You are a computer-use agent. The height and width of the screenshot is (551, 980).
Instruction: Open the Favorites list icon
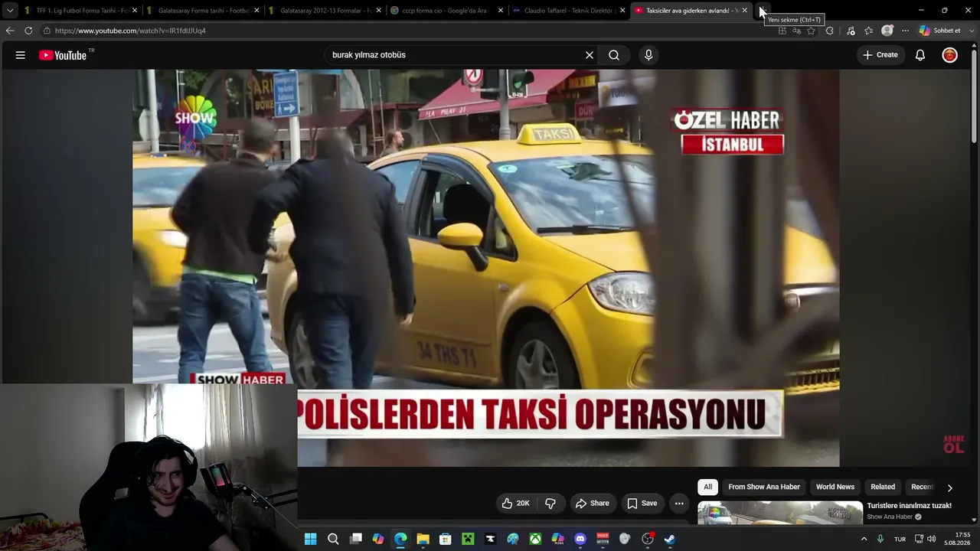pos(868,31)
